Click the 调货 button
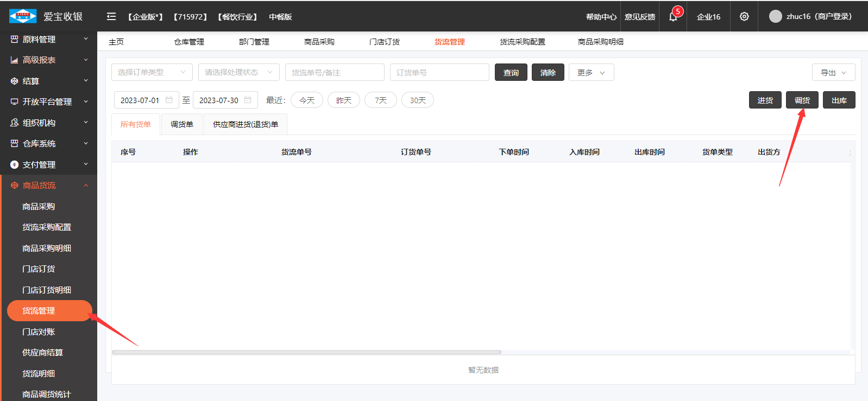Viewport: 868px width, 401px height. coord(802,100)
